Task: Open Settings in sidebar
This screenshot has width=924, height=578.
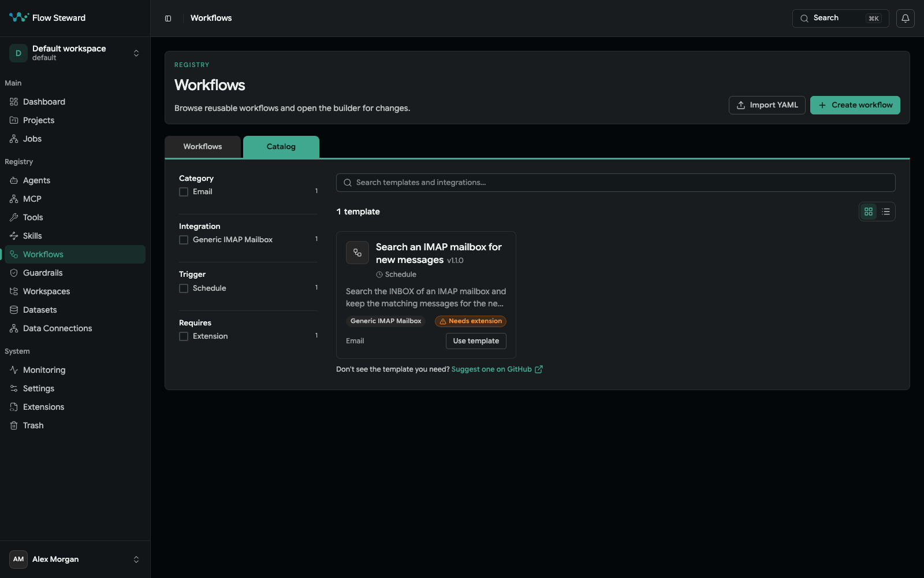Action: (75, 388)
